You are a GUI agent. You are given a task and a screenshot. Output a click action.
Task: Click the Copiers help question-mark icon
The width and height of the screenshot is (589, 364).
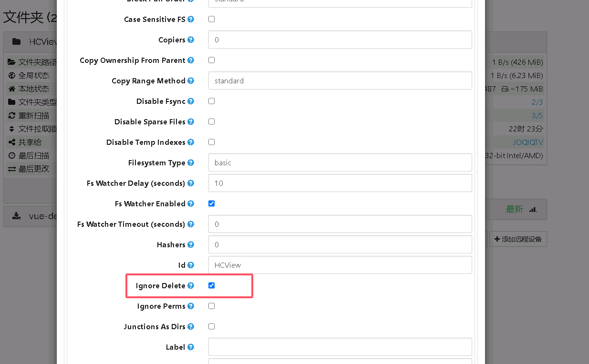tap(191, 40)
